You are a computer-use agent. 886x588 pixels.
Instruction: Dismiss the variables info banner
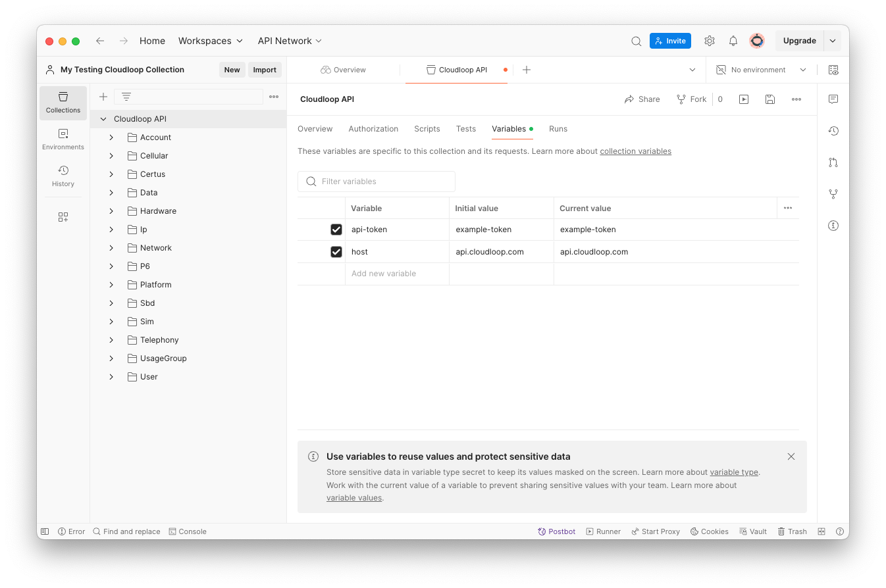pyautogui.click(x=791, y=456)
